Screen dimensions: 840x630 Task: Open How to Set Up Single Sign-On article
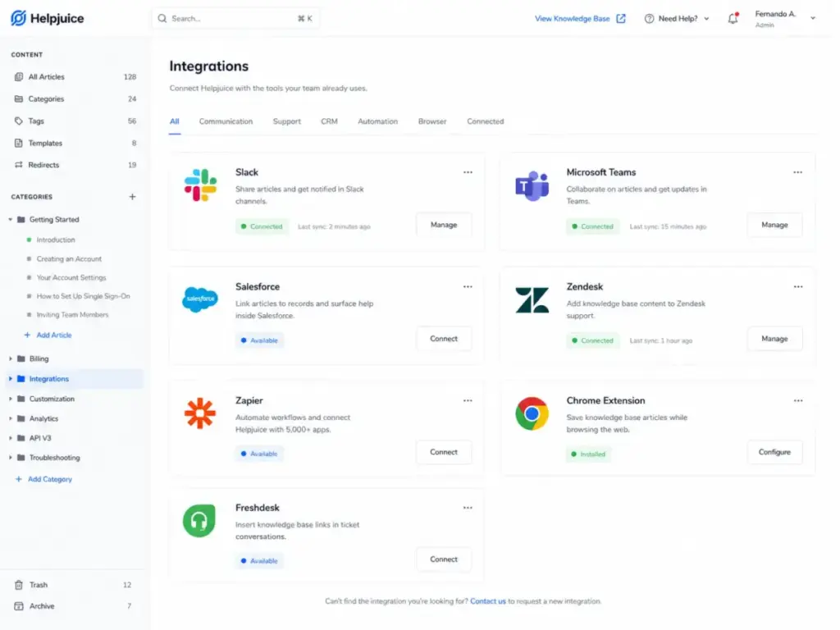point(83,295)
